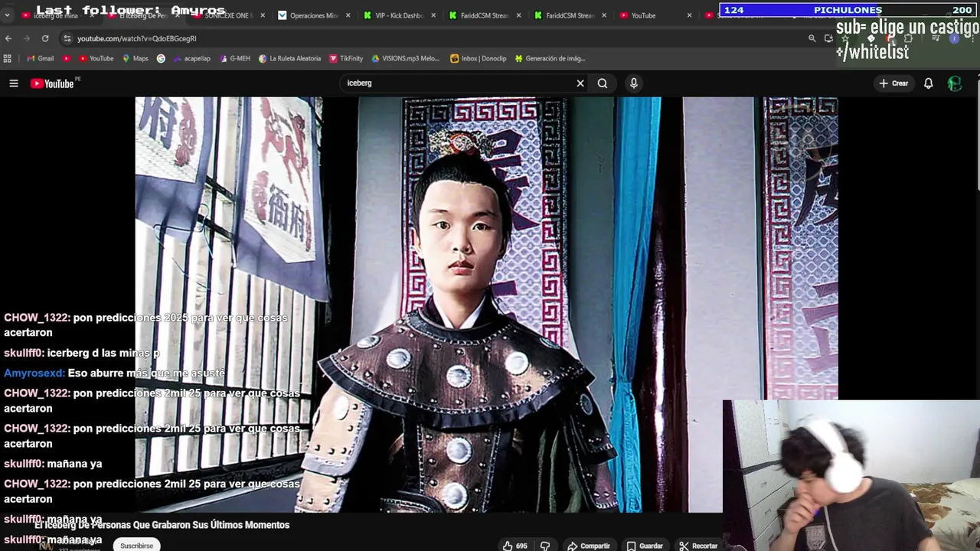The image size is (980, 551).
Task: Run search with the magnifier button
Action: [x=603, y=83]
